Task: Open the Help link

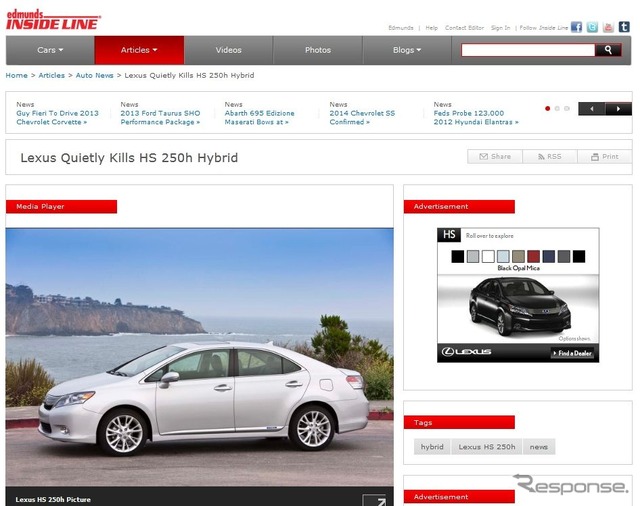Action: 431,28
